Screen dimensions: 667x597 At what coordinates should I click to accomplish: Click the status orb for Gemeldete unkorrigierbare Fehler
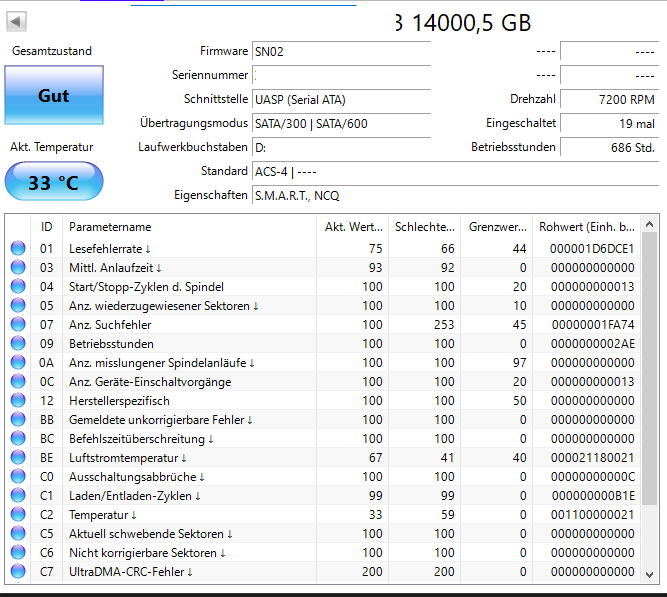pos(18,419)
